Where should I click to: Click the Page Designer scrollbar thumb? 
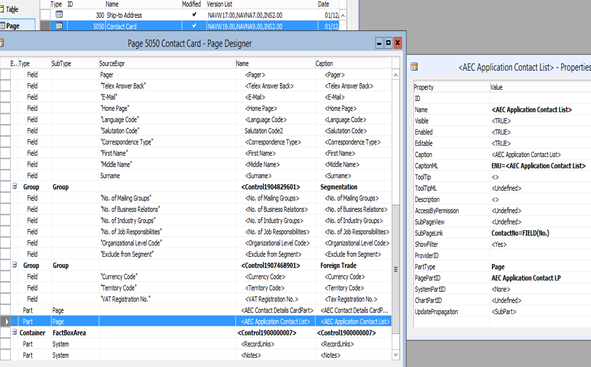click(x=395, y=269)
